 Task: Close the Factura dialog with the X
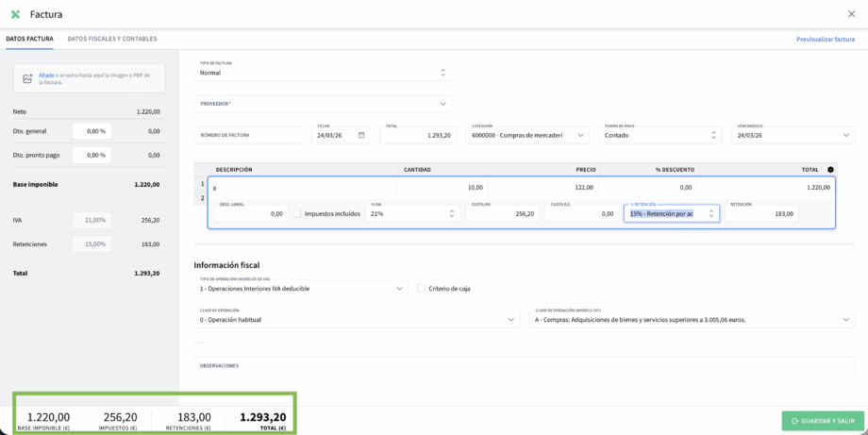852,14
